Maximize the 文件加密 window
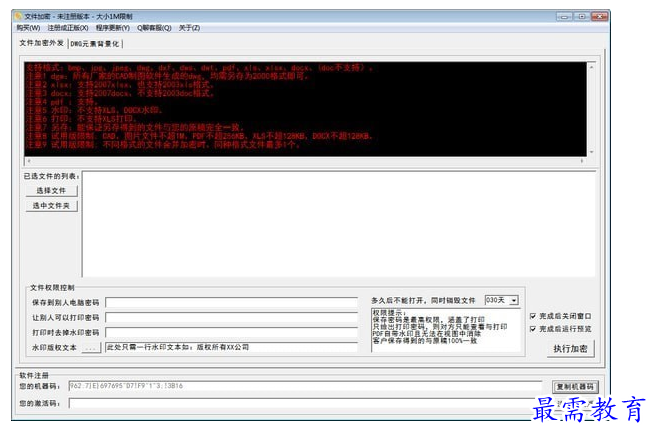Screen dimensions: 654x441 coord(582,17)
